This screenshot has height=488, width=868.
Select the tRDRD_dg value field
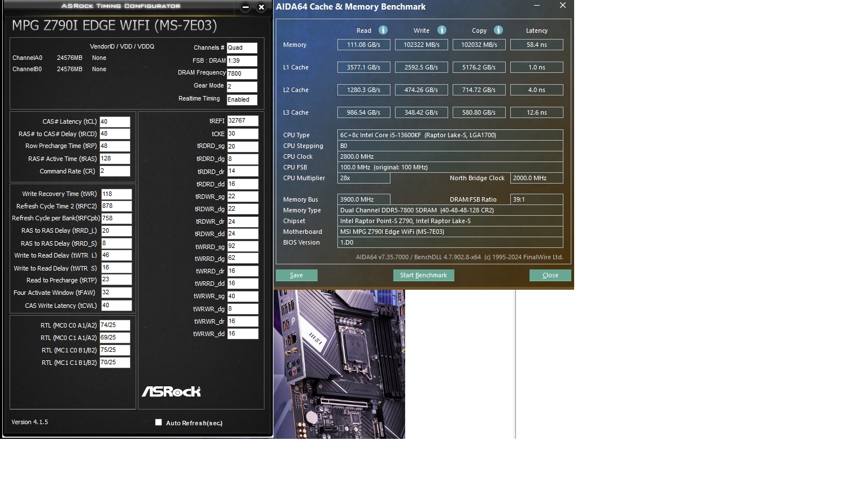point(243,159)
